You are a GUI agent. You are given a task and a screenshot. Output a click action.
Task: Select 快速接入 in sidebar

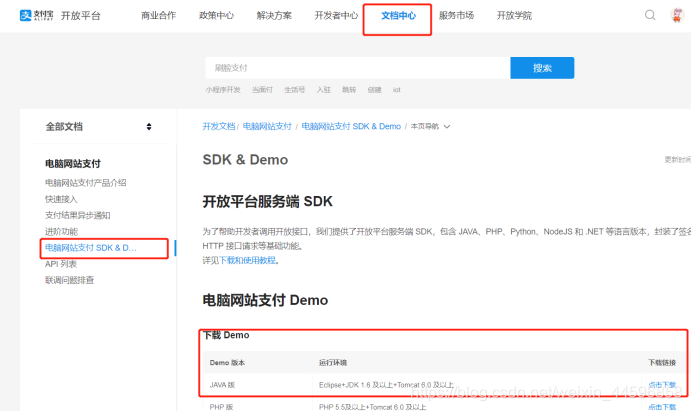click(x=61, y=199)
